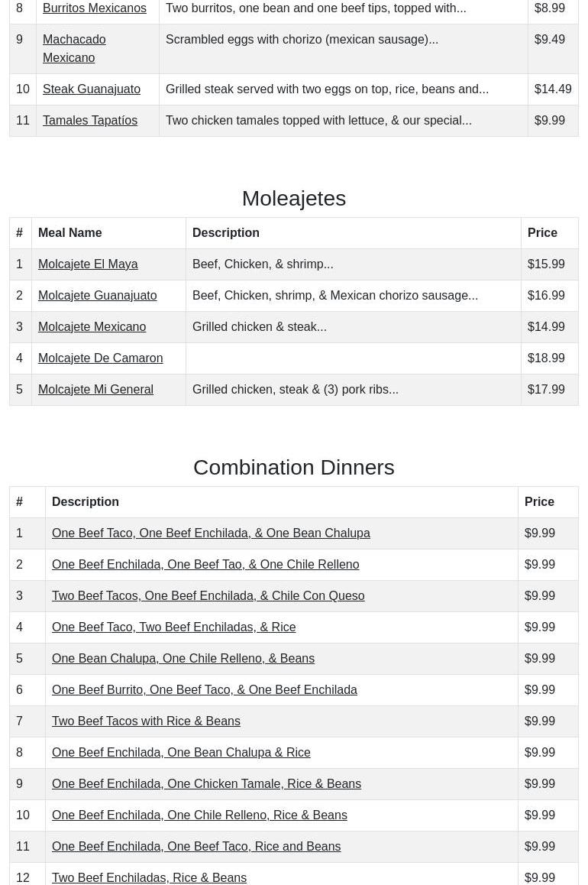Click the One Beef Burrito combination link
The height and width of the screenshot is (885, 588).
[x=204, y=689]
